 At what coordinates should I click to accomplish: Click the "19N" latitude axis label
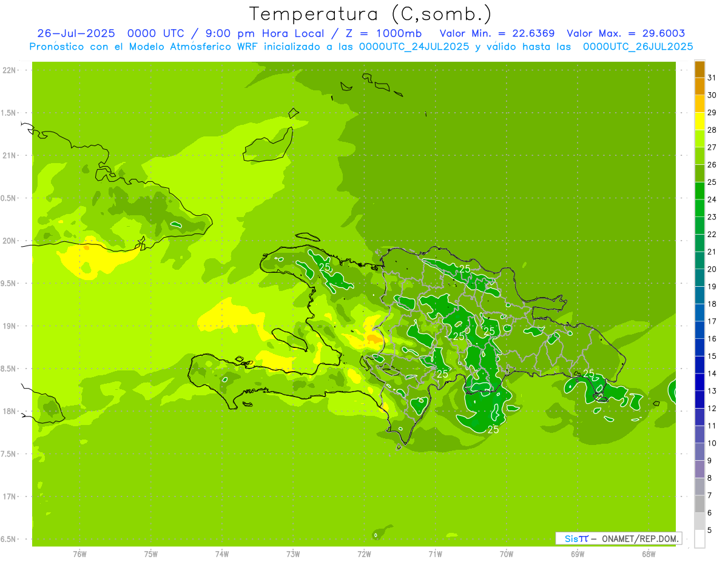coord(9,326)
